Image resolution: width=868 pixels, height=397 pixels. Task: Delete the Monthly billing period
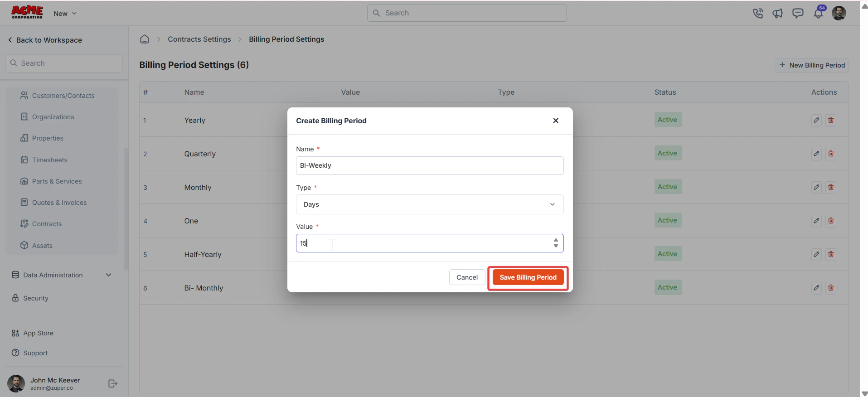[831, 187]
